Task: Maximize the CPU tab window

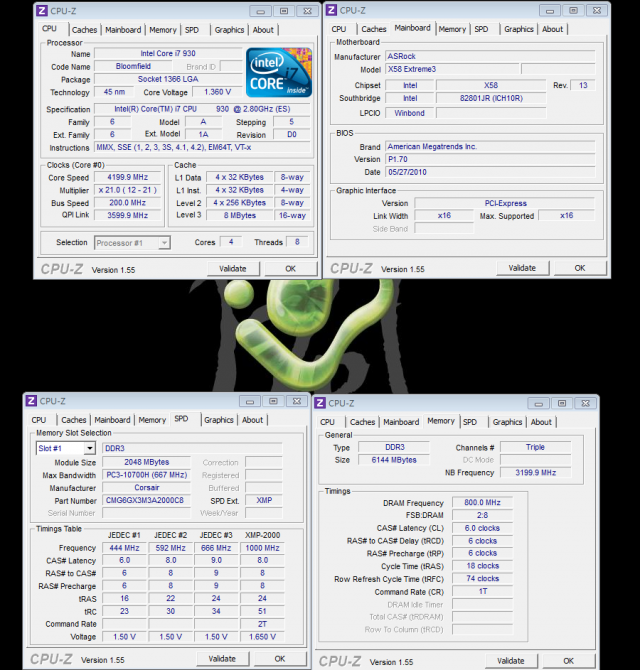Action: (284, 11)
